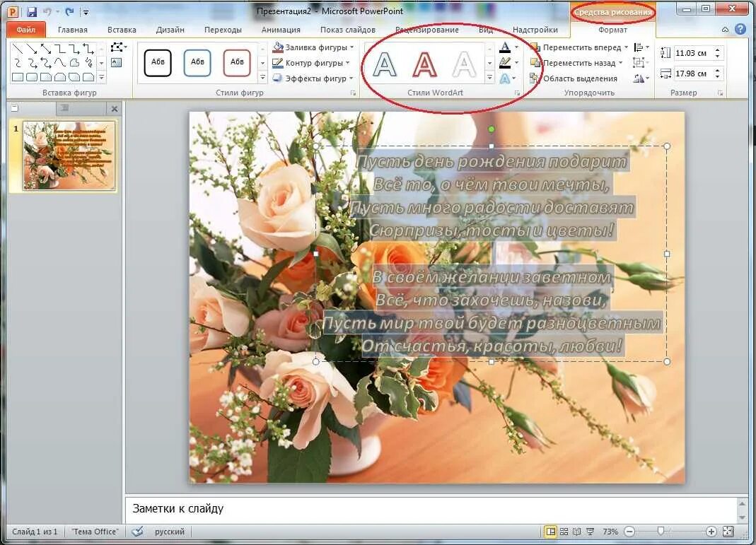Image resolution: width=756 pixels, height=545 pixels.
Task: Open Контур фигуры dropdown
Action: (311, 63)
